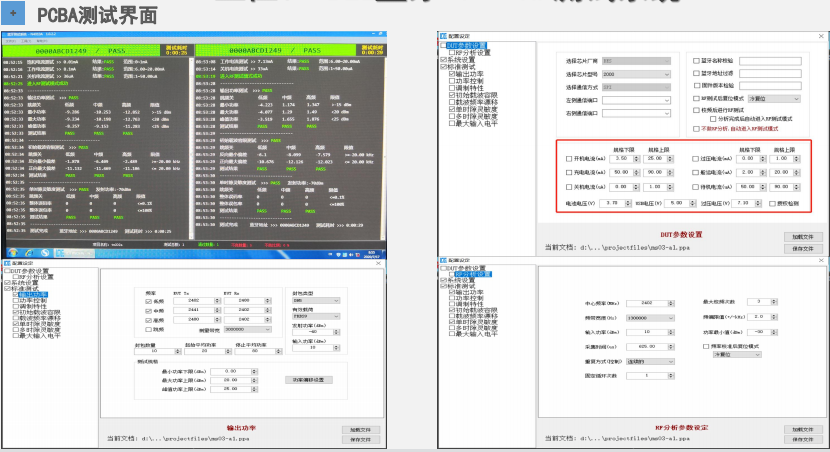
Task: Enable 固件版本检验 checkbox
Action: click(x=697, y=85)
